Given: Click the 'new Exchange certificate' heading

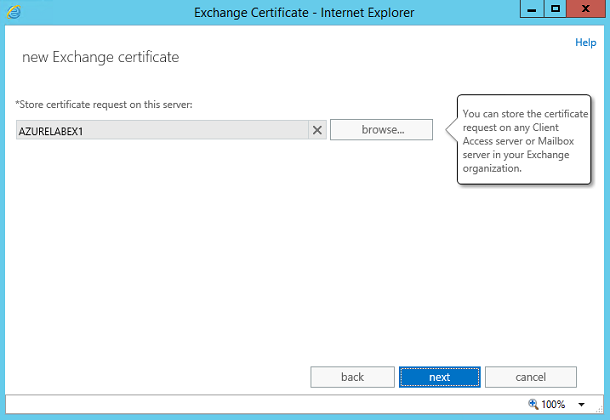Looking at the screenshot, I should click(x=101, y=57).
